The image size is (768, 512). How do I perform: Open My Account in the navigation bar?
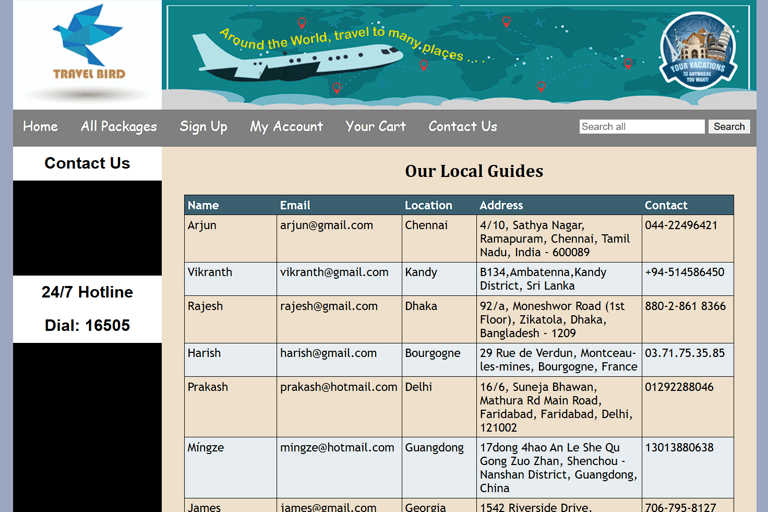coord(287,126)
